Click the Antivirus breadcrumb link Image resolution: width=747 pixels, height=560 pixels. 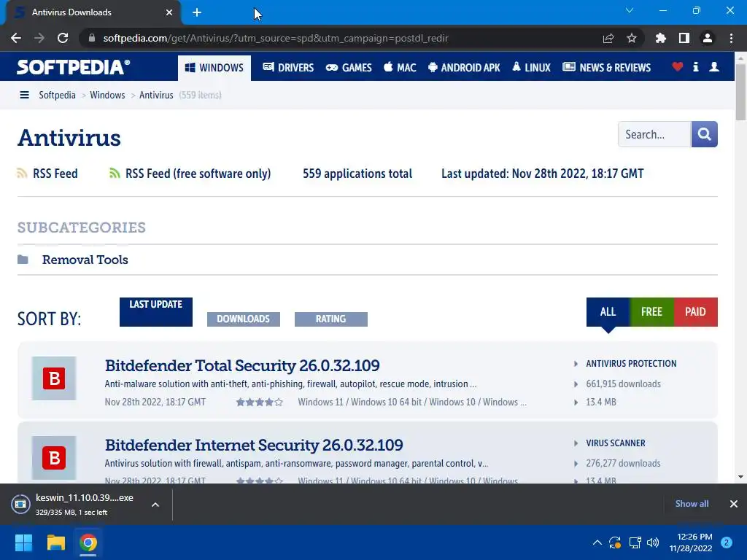(156, 96)
